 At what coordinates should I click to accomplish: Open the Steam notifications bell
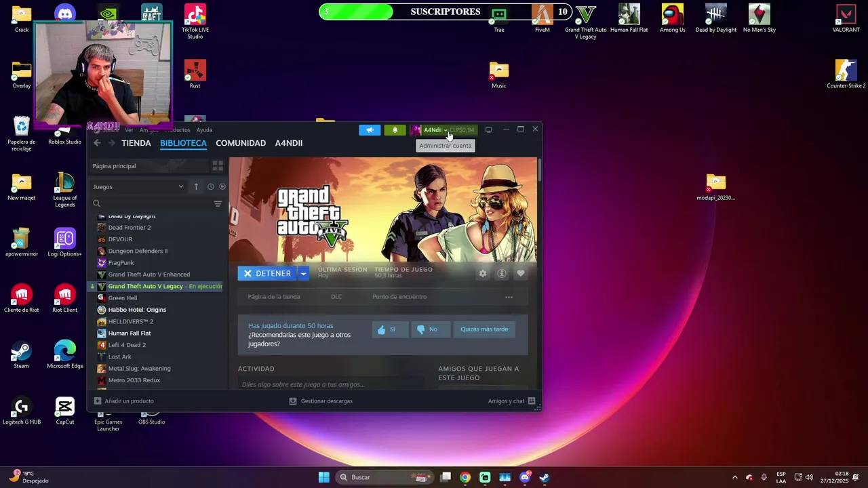[x=395, y=130]
